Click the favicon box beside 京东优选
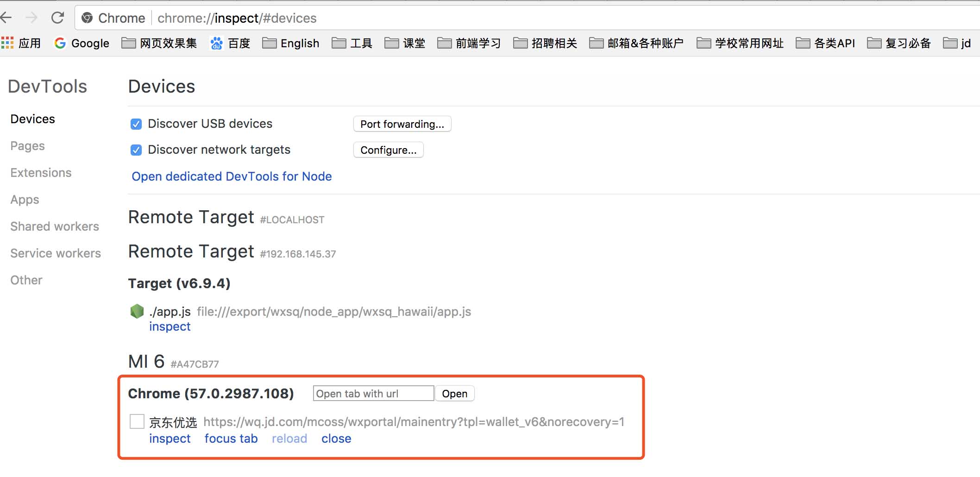The width and height of the screenshot is (980, 477). click(137, 421)
